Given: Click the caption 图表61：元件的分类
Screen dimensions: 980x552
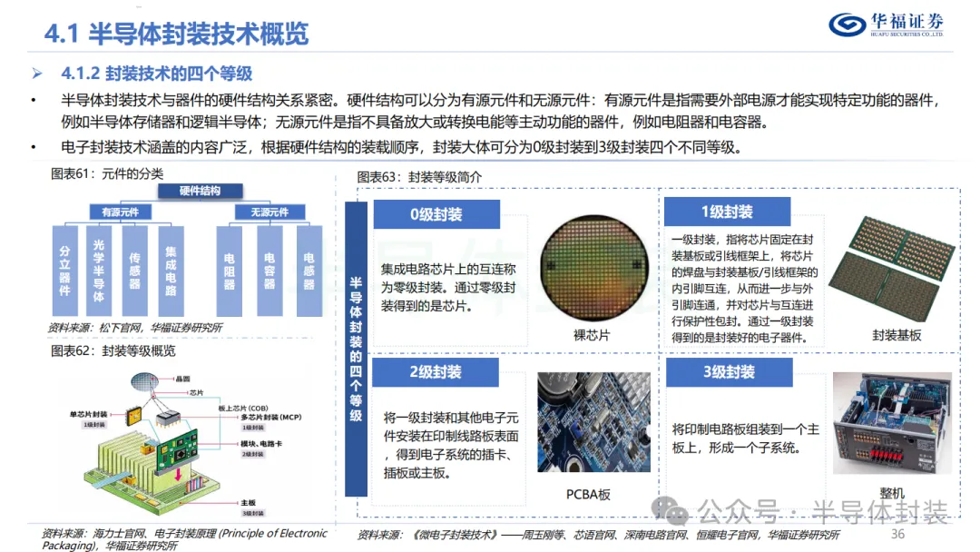Looking at the screenshot, I should tap(107, 173).
